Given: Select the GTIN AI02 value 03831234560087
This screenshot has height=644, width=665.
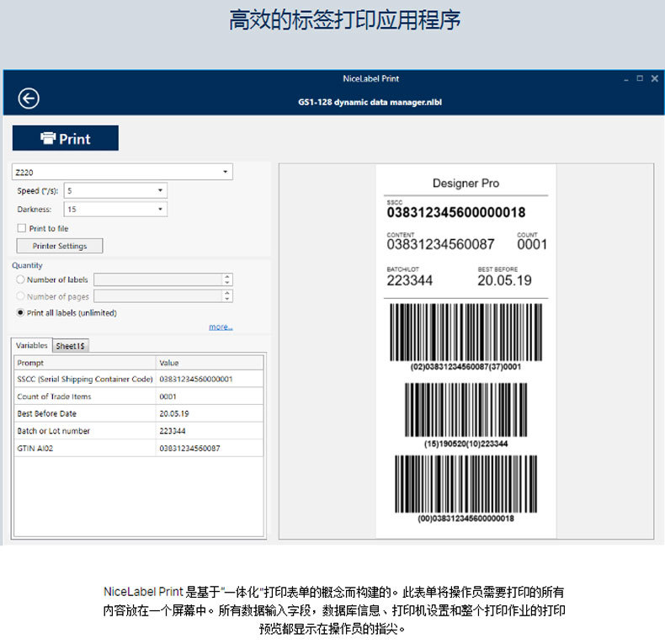Looking at the screenshot, I should tap(189, 448).
